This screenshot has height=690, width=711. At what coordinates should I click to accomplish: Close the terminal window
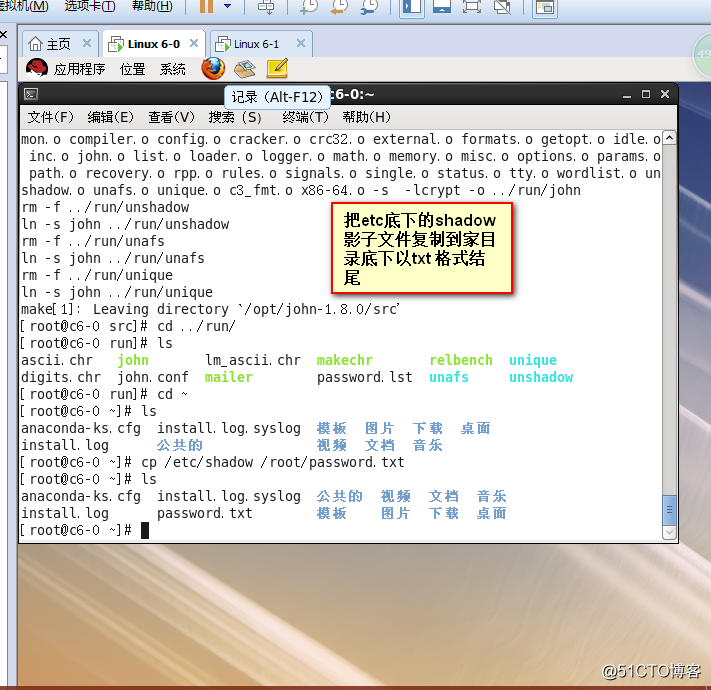click(665, 94)
